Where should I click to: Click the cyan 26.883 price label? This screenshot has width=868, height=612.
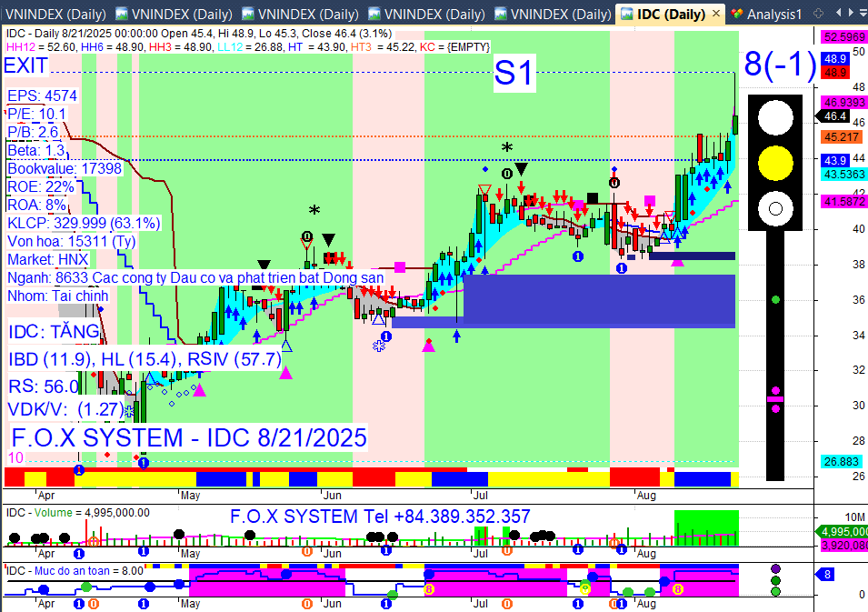[x=842, y=461]
